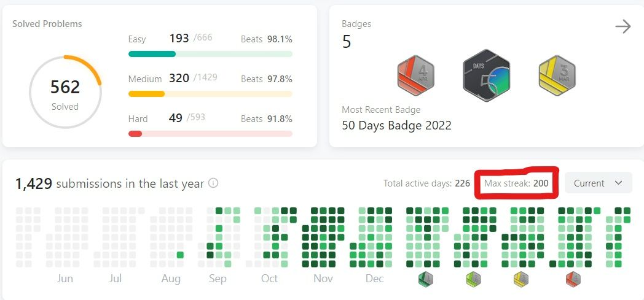Click the yellow Medium progress bar

[x=210, y=94]
